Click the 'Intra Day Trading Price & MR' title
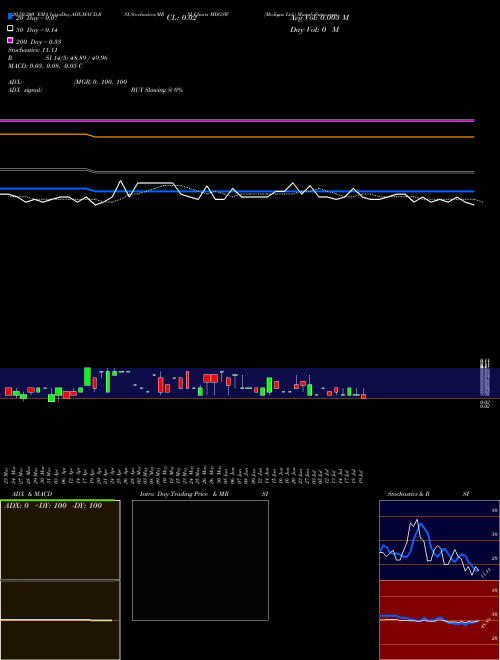Viewport: 500px width, 660px height. (184, 494)
